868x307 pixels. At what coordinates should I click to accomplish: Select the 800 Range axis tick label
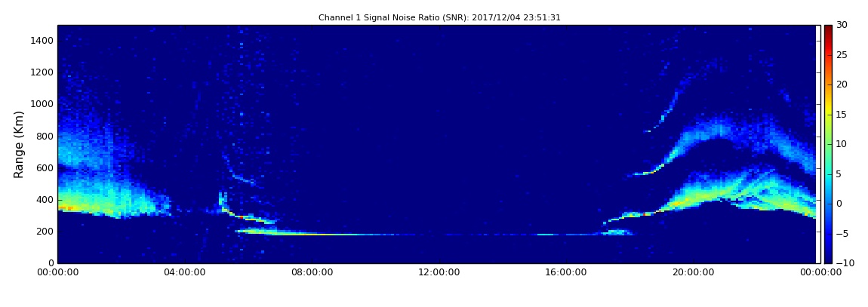pyautogui.click(x=45, y=136)
